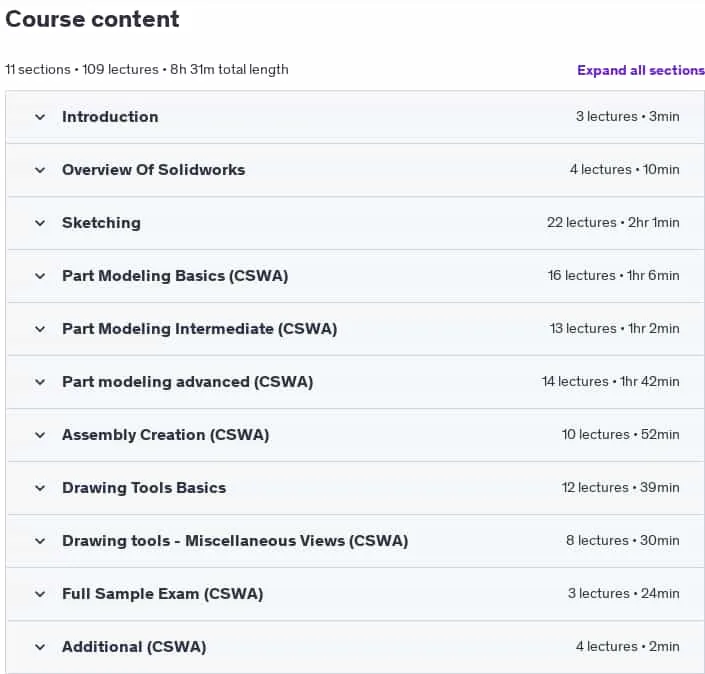This screenshot has width=705, height=674.
Task: Expand Overview Of Solidworks chevron
Action: tap(40, 170)
